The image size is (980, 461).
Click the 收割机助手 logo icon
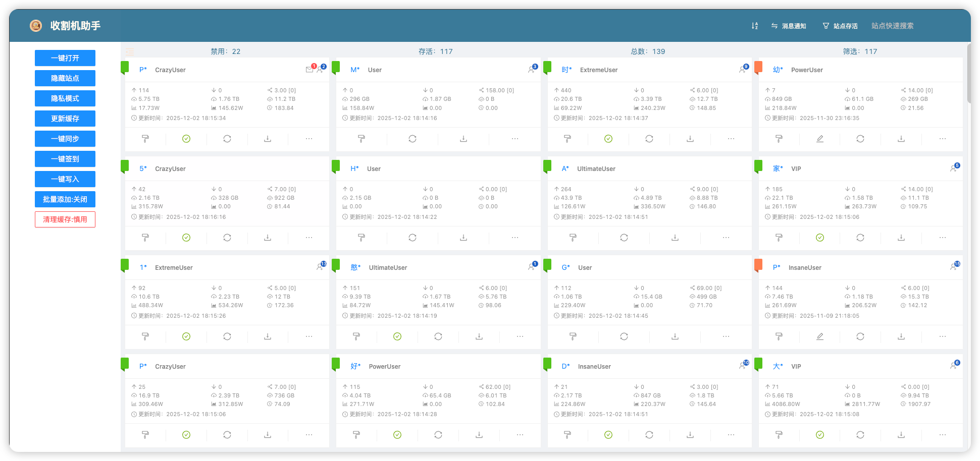(36, 26)
